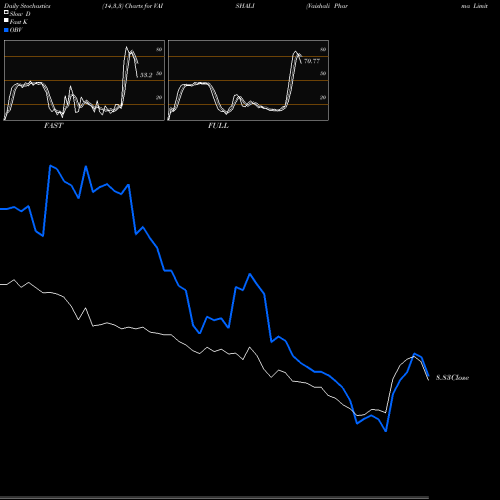Click the 33.2 value on FAST chart
This screenshot has height=500, width=500.
(x=146, y=75)
